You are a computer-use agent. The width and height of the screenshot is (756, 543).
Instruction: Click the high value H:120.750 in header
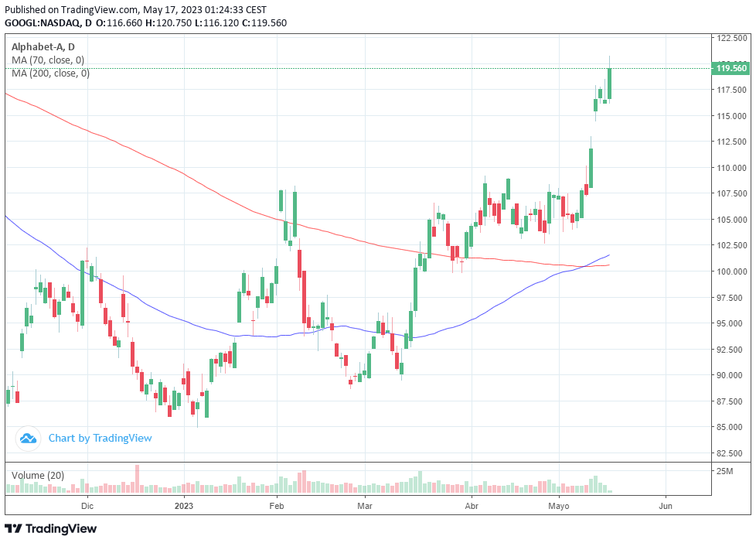[x=168, y=22]
